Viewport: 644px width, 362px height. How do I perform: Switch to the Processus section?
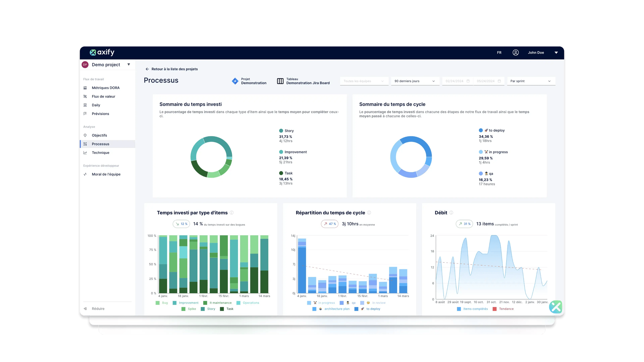100,144
